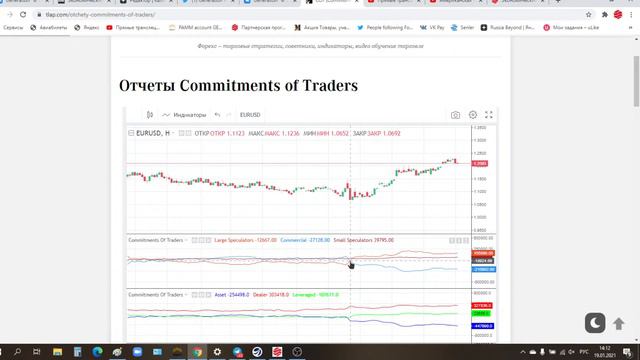Undo the last chart action
The height and width of the screenshot is (360, 640).
click(x=218, y=115)
